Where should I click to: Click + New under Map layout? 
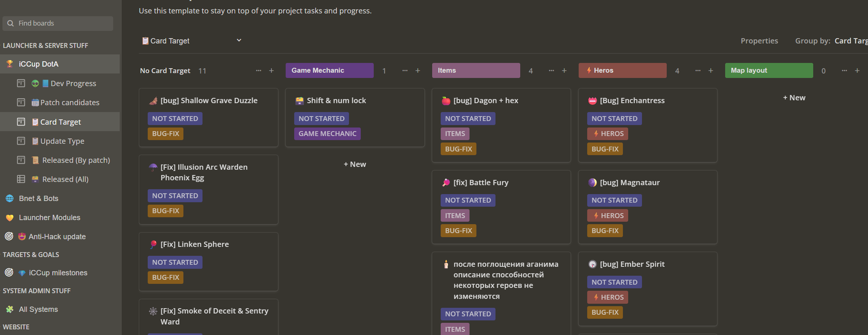coord(794,97)
